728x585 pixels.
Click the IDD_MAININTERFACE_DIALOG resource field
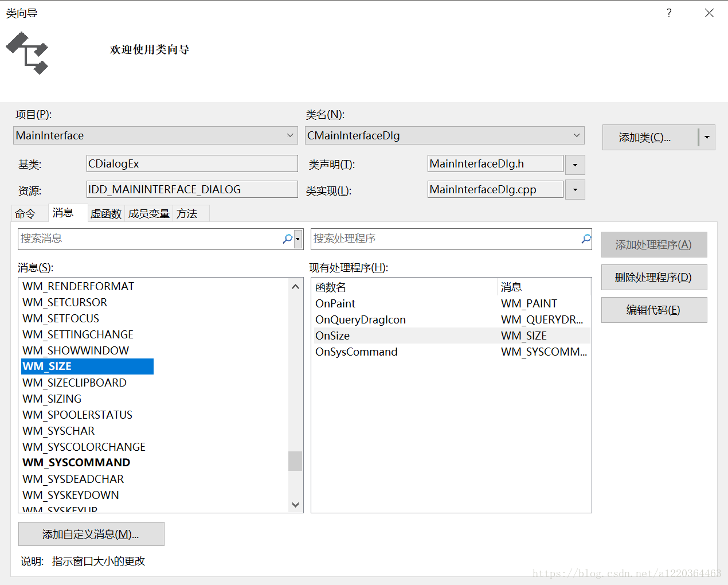click(192, 189)
